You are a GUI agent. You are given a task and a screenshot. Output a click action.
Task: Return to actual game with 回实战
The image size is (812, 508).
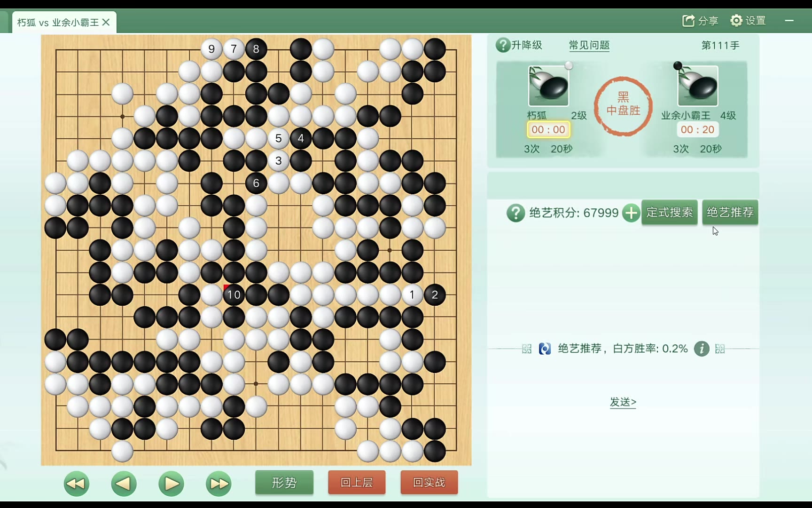point(429,483)
